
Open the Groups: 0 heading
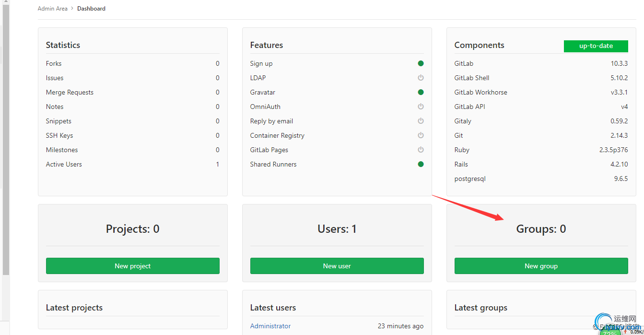click(x=541, y=229)
